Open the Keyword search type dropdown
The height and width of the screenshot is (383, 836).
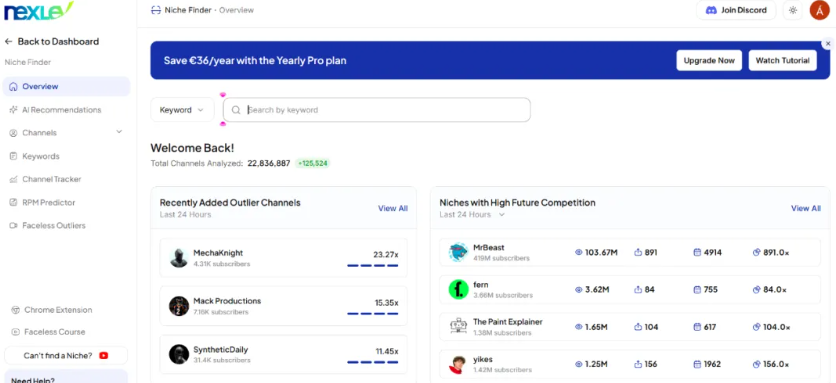[x=182, y=110]
